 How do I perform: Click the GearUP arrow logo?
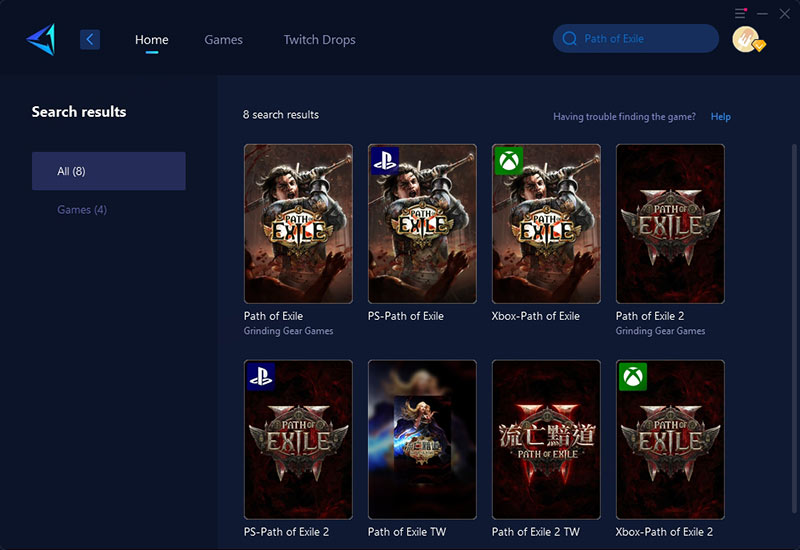(x=41, y=39)
